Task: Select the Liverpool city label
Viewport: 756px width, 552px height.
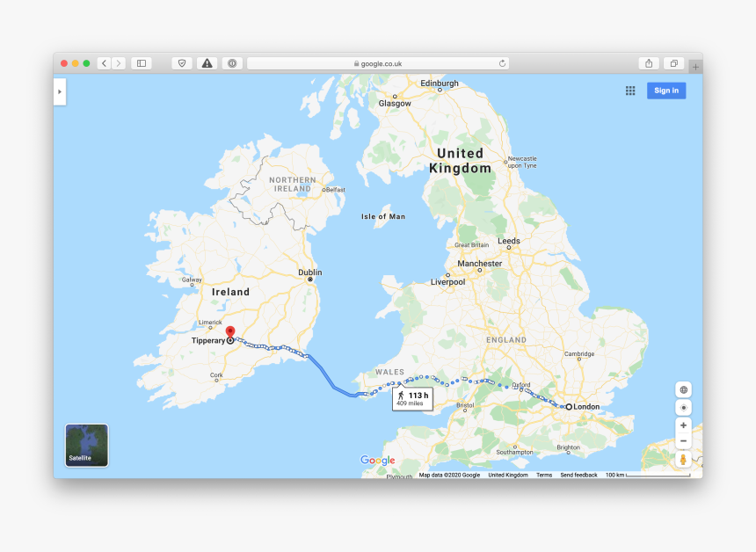Action: 448,282
